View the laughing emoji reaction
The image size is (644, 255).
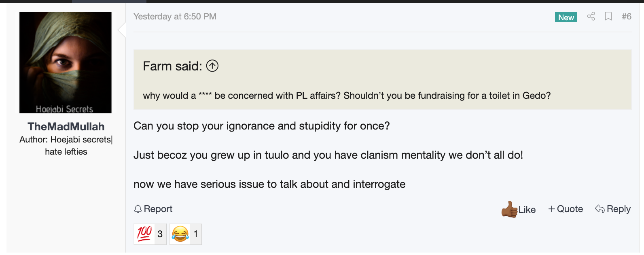point(186,234)
